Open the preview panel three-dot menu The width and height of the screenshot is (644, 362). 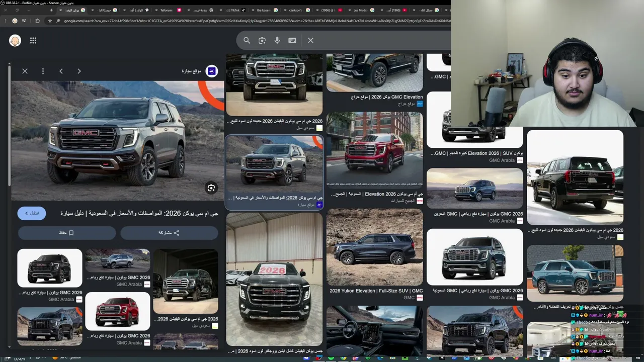tap(43, 71)
